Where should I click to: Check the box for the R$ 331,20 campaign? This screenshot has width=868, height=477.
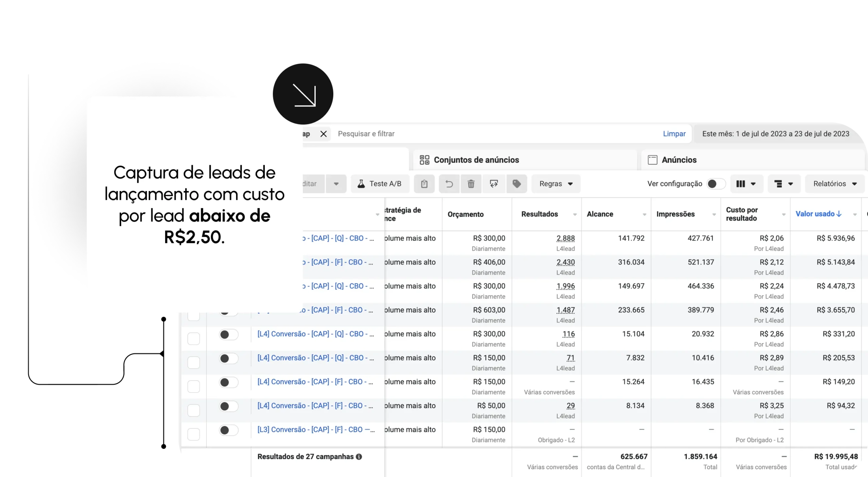tap(194, 339)
